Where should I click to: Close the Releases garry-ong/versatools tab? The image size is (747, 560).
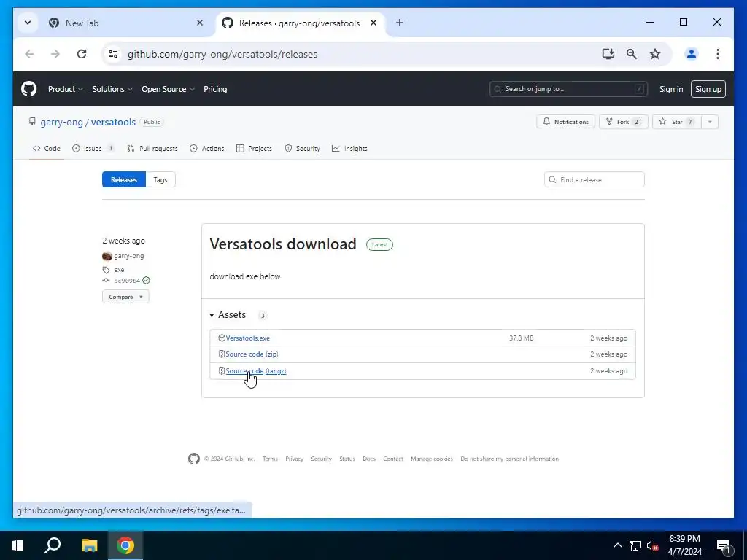[x=373, y=23]
